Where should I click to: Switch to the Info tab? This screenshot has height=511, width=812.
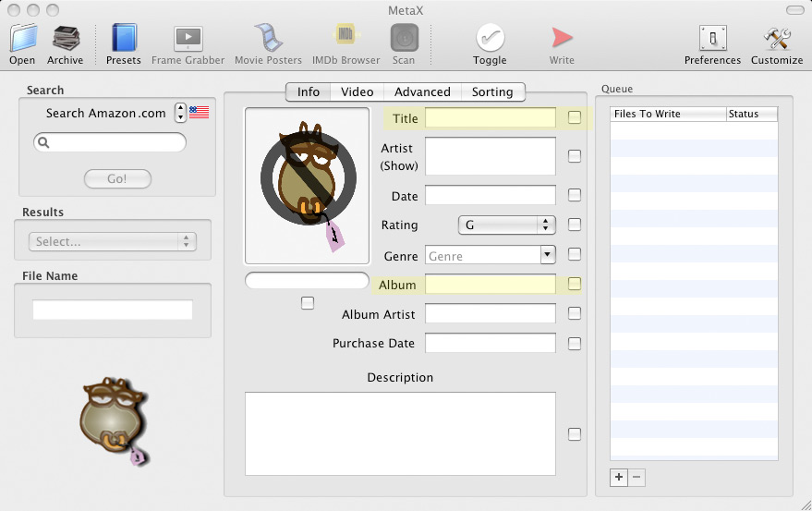[x=309, y=91]
